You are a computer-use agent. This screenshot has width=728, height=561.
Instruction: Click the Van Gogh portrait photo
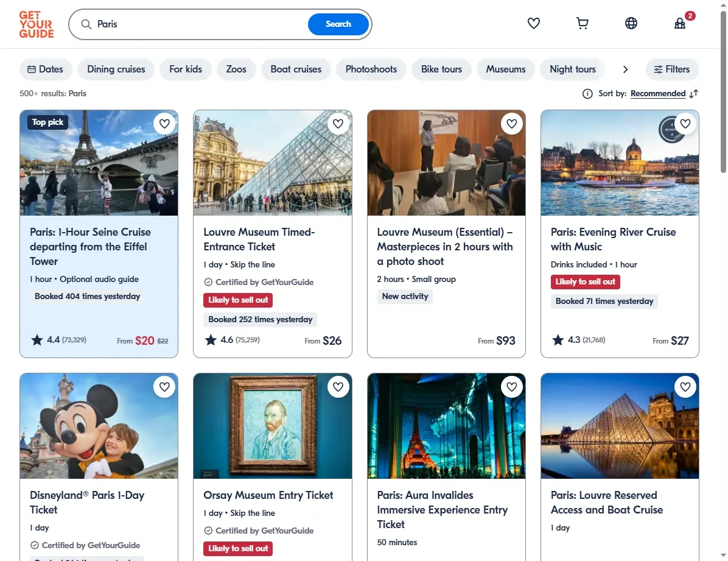point(273,426)
